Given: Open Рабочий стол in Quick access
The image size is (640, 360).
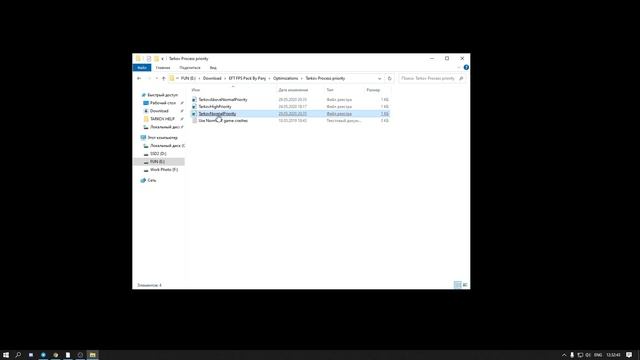Looking at the screenshot, I should [x=163, y=103].
